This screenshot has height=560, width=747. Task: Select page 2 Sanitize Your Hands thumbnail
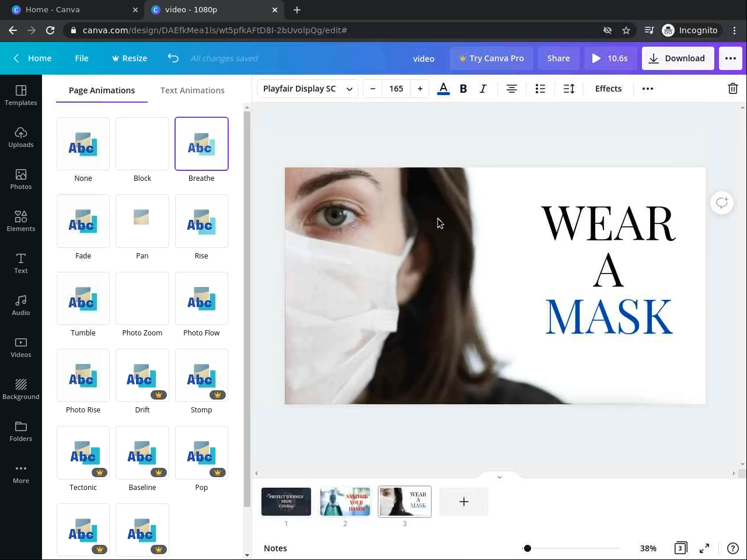(x=345, y=502)
